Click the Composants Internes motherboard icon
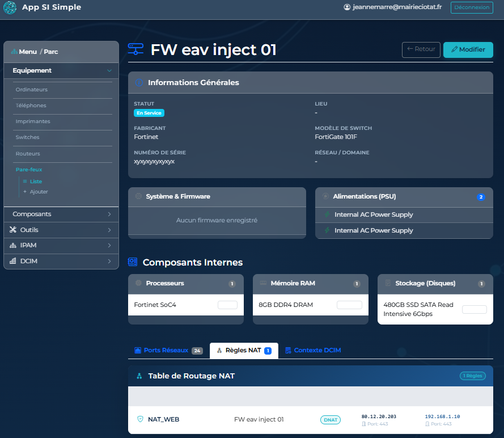The image size is (504, 438). pyautogui.click(x=133, y=262)
